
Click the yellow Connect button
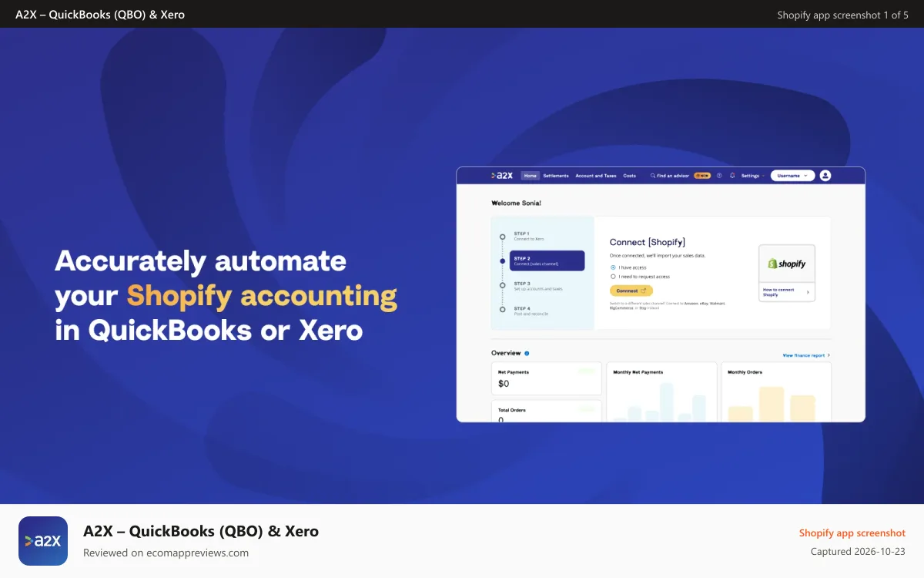631,291
